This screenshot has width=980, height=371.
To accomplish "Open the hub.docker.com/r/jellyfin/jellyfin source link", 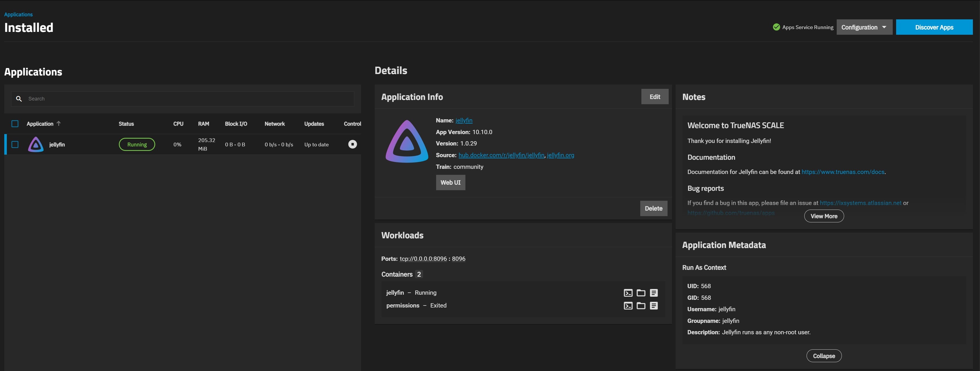I will tap(502, 155).
